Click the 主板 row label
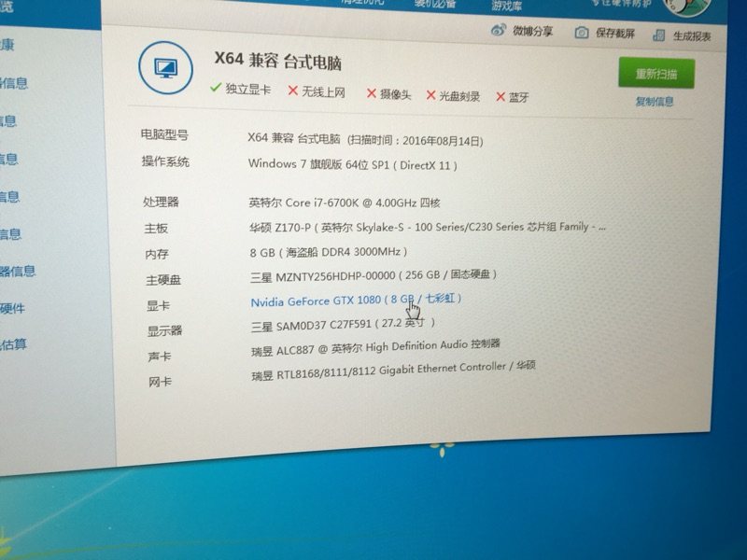The width and height of the screenshot is (747, 560). click(156, 229)
